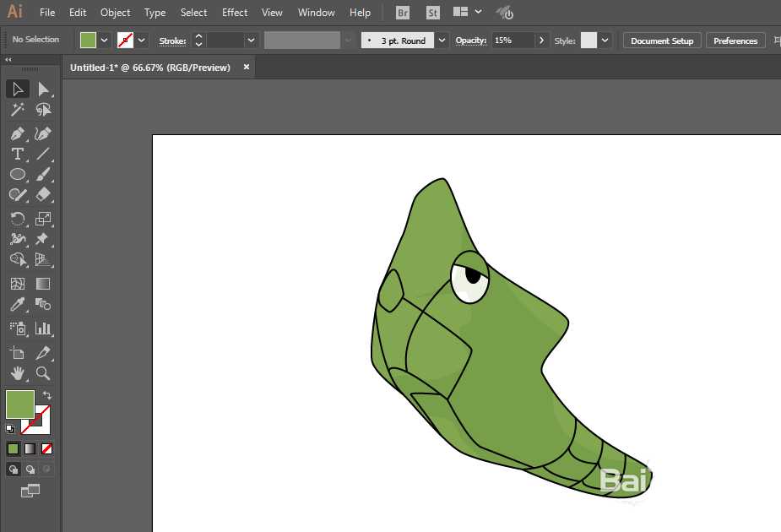Select the Zoom tool

coord(43,372)
